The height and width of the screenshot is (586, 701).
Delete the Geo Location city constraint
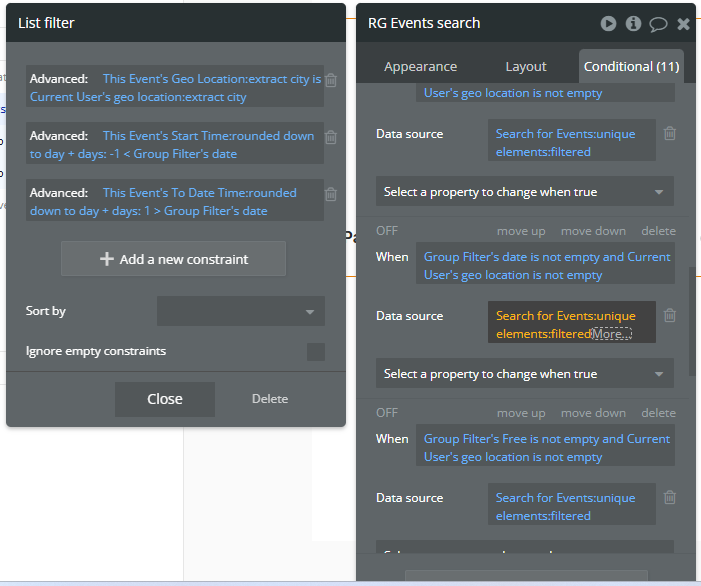pyautogui.click(x=331, y=80)
